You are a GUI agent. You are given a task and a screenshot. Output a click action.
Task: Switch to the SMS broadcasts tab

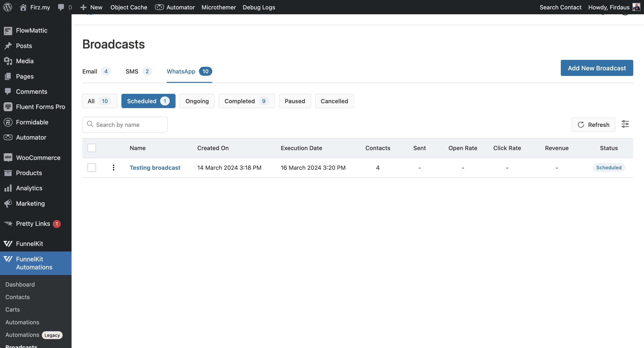pyautogui.click(x=139, y=71)
